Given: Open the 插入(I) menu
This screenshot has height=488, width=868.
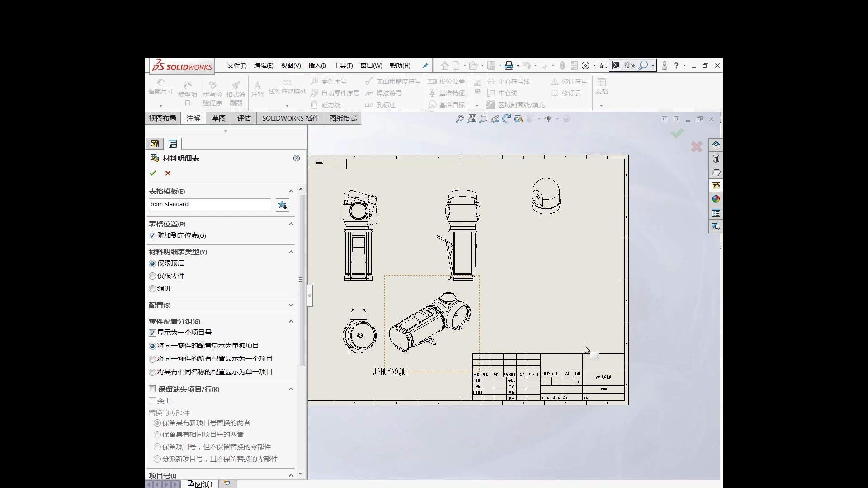Looking at the screenshot, I should click(317, 66).
